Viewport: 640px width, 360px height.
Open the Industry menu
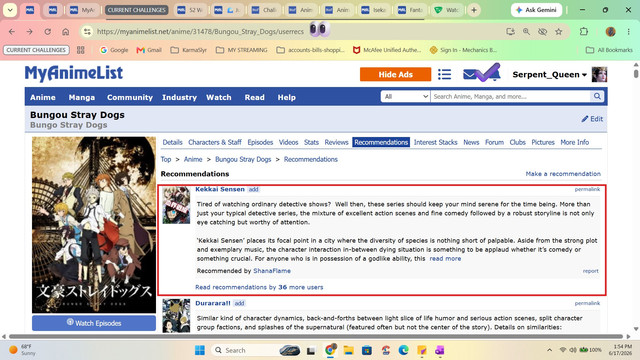click(179, 97)
